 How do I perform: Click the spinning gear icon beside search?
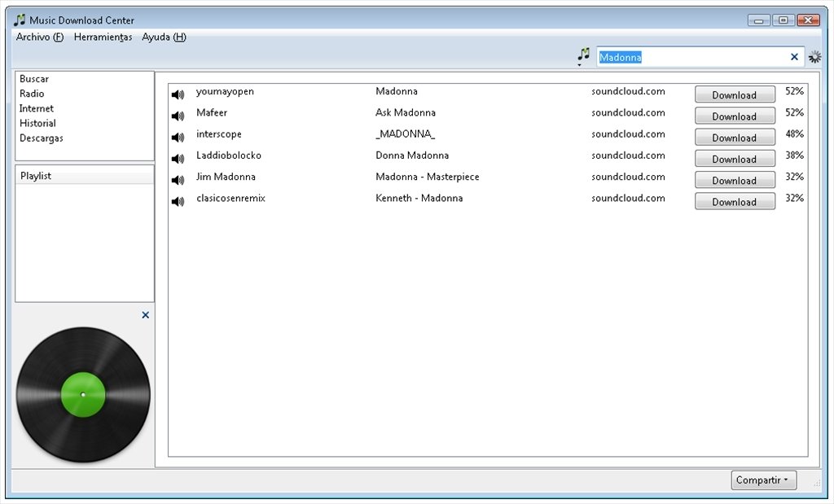(814, 57)
